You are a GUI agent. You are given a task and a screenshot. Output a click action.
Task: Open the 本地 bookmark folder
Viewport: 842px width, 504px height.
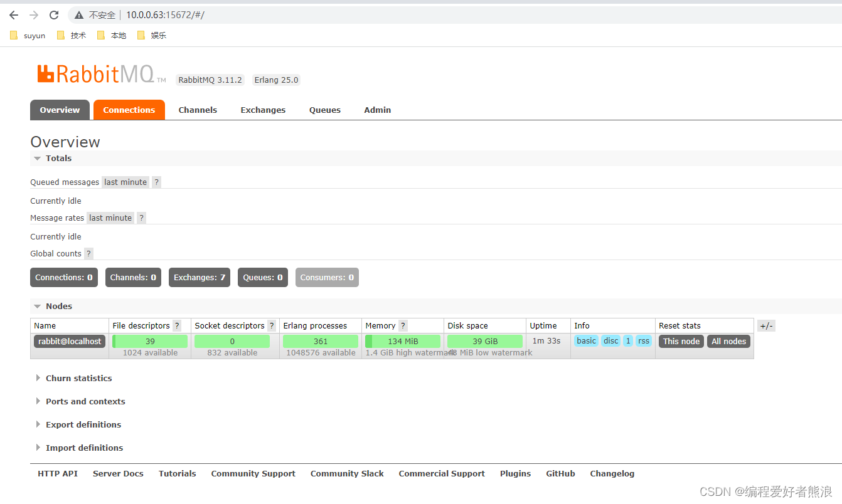(112, 36)
